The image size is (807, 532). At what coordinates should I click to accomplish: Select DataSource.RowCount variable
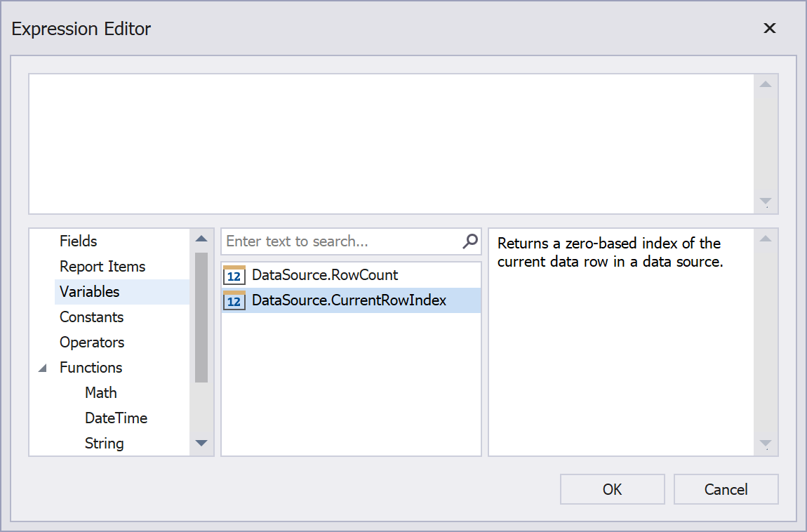tap(325, 275)
